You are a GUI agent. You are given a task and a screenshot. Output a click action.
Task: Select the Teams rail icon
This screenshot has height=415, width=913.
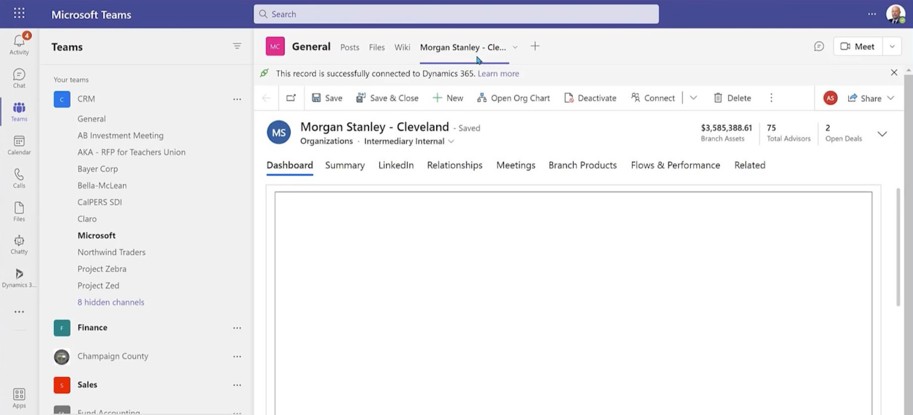pyautogui.click(x=19, y=111)
